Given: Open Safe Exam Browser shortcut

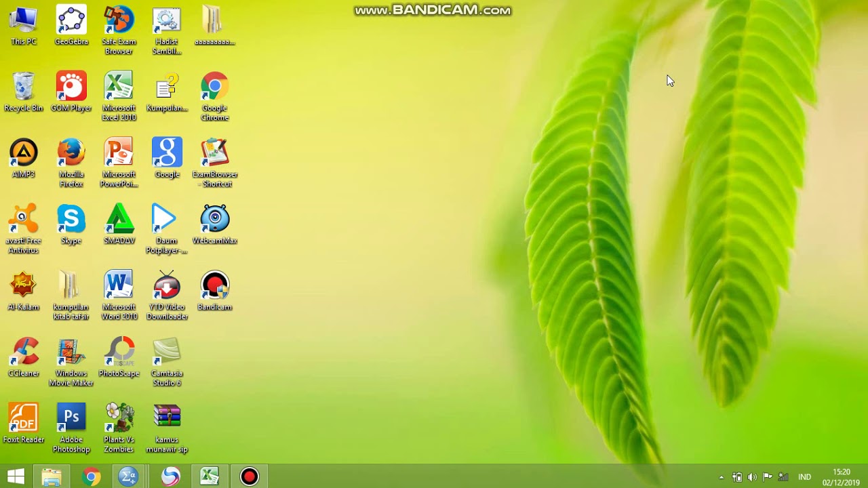Looking at the screenshot, I should (x=119, y=30).
